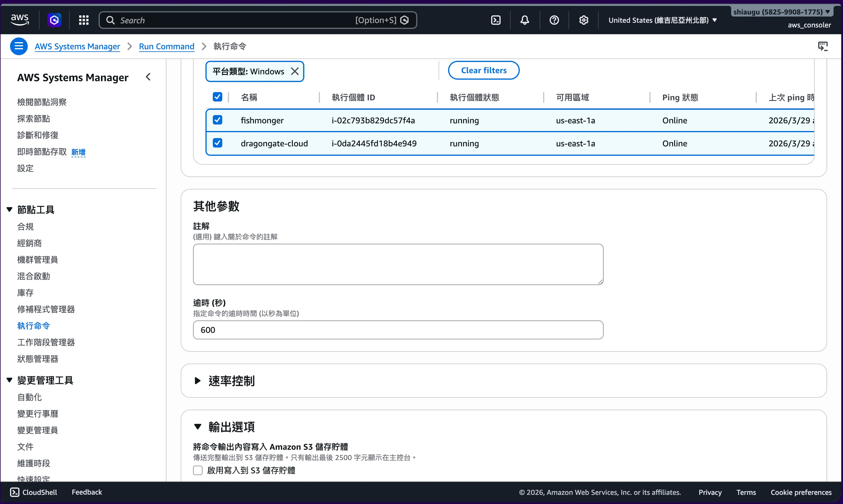This screenshot has height=504, width=843.
Task: Collapse the 變更管理工具 section
Action: pos(9,380)
